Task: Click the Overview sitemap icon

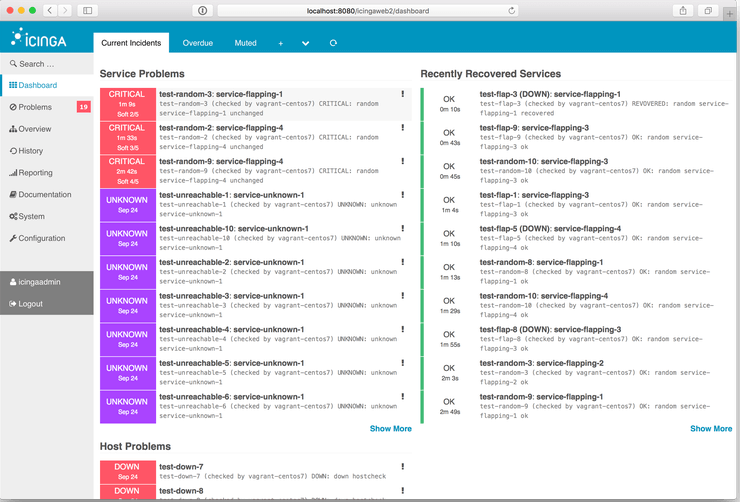Action: [x=13, y=129]
